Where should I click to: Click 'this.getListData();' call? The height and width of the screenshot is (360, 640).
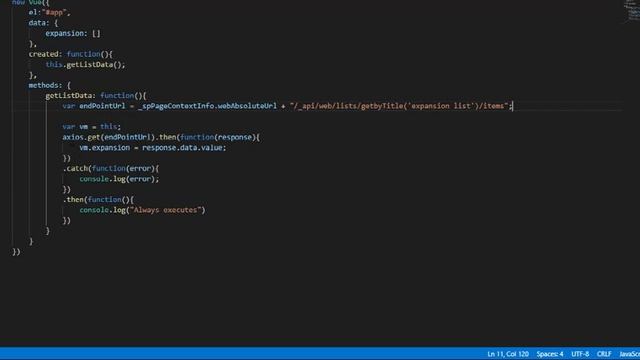(x=85, y=64)
